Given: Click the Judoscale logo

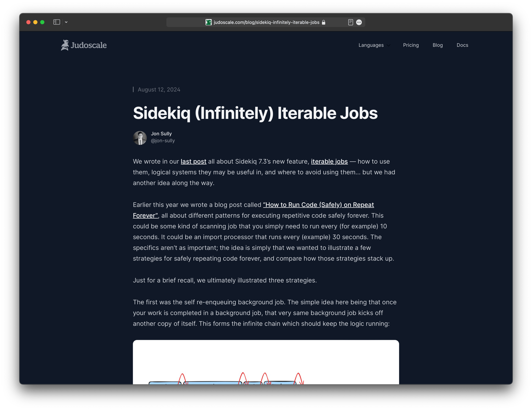Looking at the screenshot, I should click(x=84, y=45).
